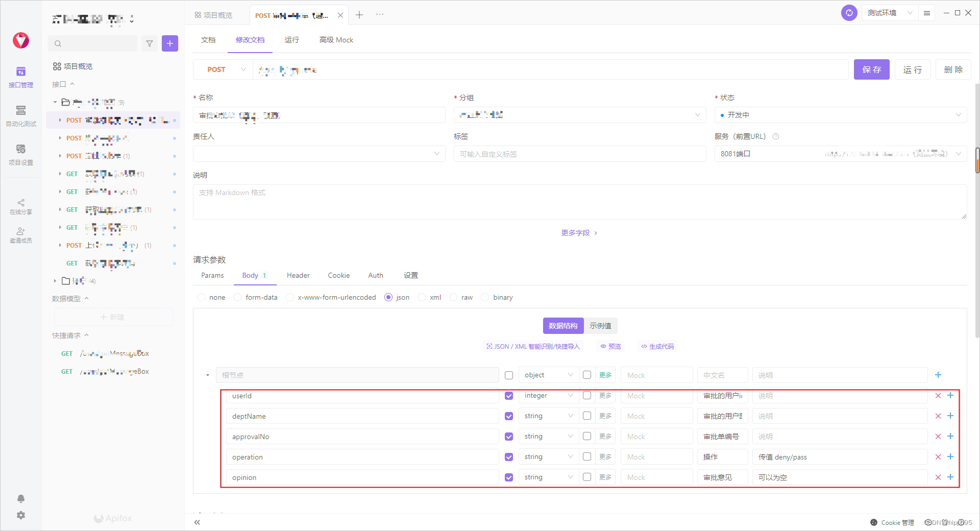Collapse the root node tree arrow

pyautogui.click(x=208, y=375)
